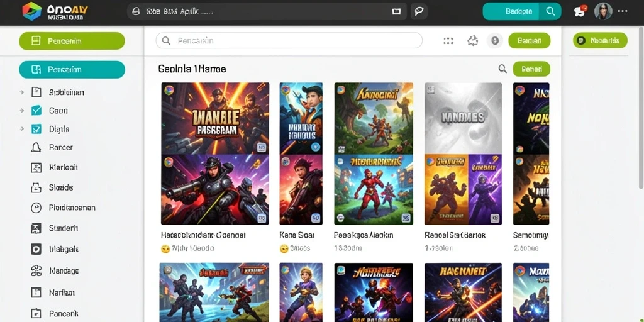This screenshot has width=644, height=322.
Task: Click the puzzle-piece icon near the search field
Action: point(473,41)
